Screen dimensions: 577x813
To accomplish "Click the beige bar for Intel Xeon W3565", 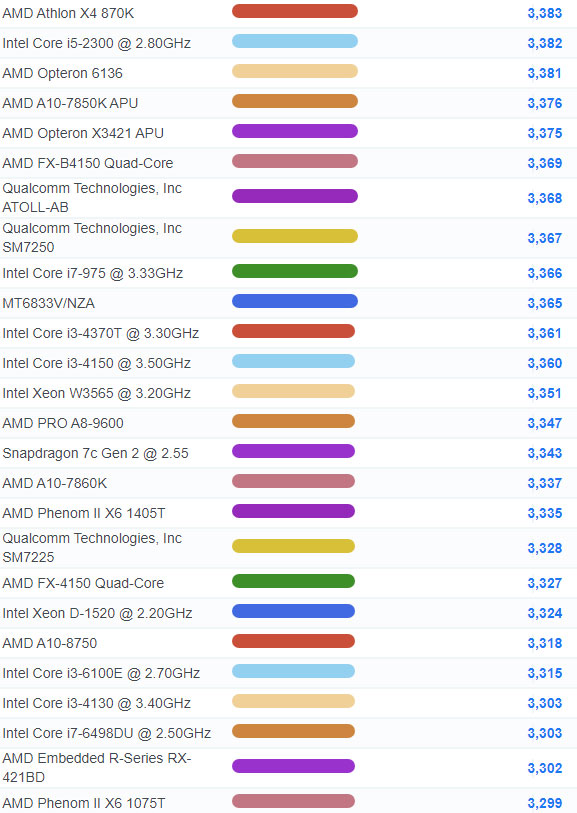I will (x=293, y=391).
